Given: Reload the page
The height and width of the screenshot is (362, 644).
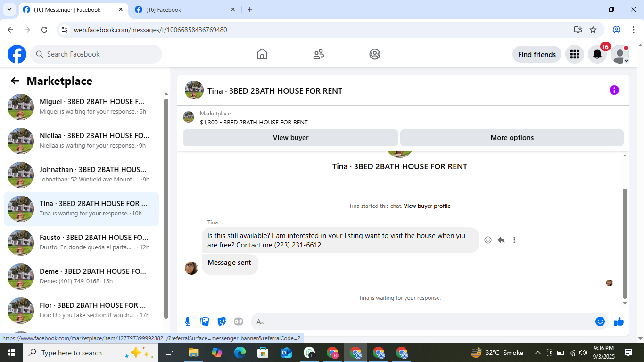Looking at the screenshot, I should 44,30.
